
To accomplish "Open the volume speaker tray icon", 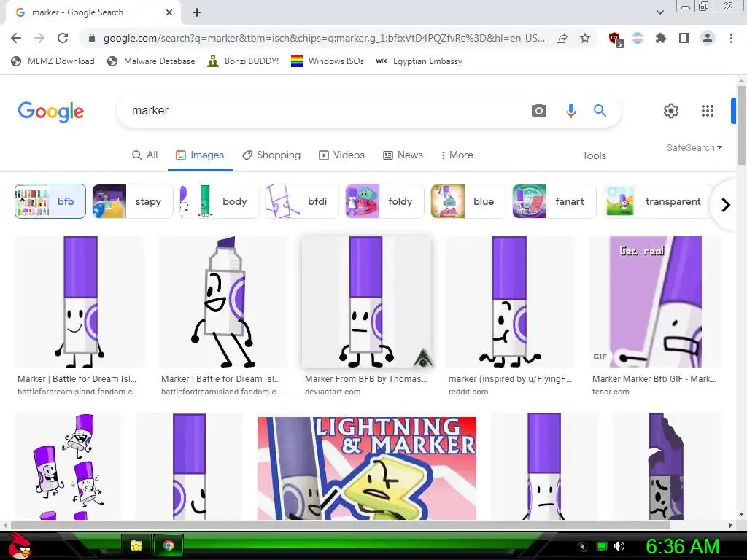I will pos(619,546).
